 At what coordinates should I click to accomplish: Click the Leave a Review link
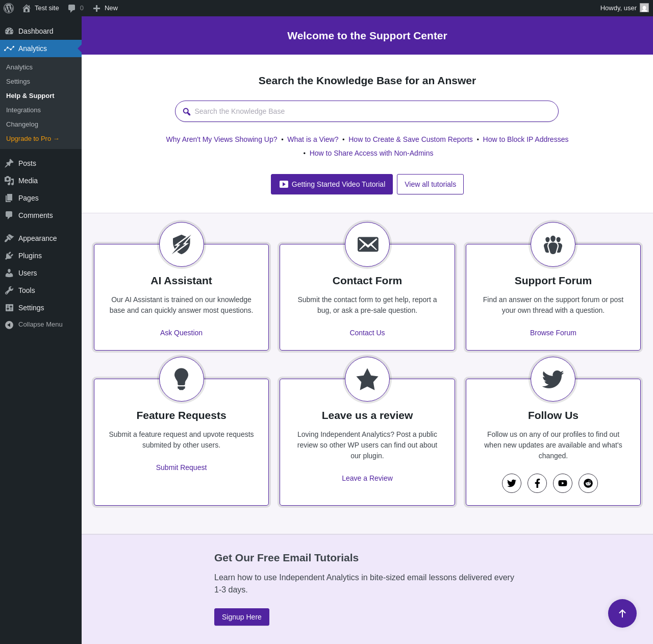coord(367,478)
